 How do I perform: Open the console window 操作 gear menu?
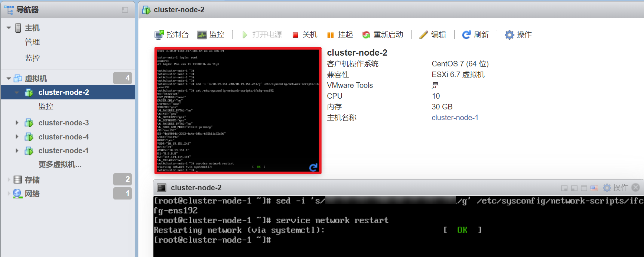pyautogui.click(x=615, y=188)
